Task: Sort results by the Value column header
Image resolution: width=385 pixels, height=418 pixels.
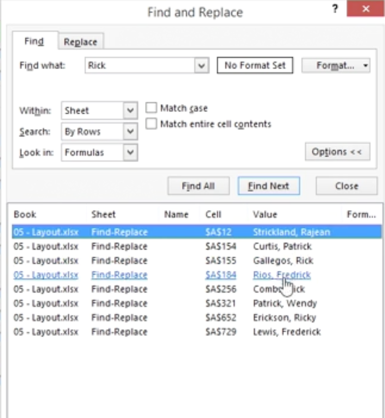Action: point(265,214)
